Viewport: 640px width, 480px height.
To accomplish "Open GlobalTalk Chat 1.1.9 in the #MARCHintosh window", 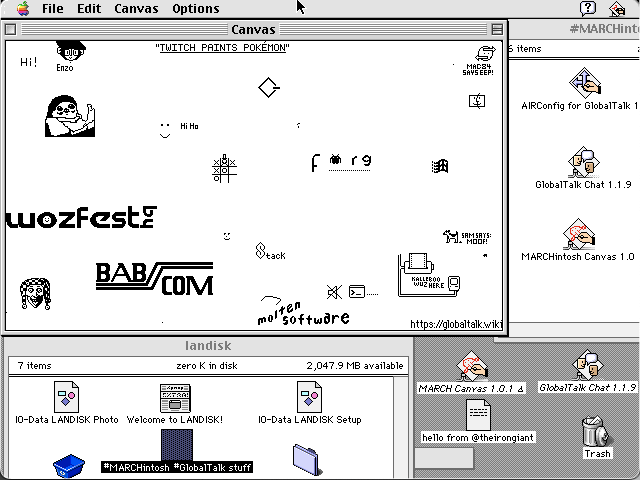I will (x=582, y=160).
